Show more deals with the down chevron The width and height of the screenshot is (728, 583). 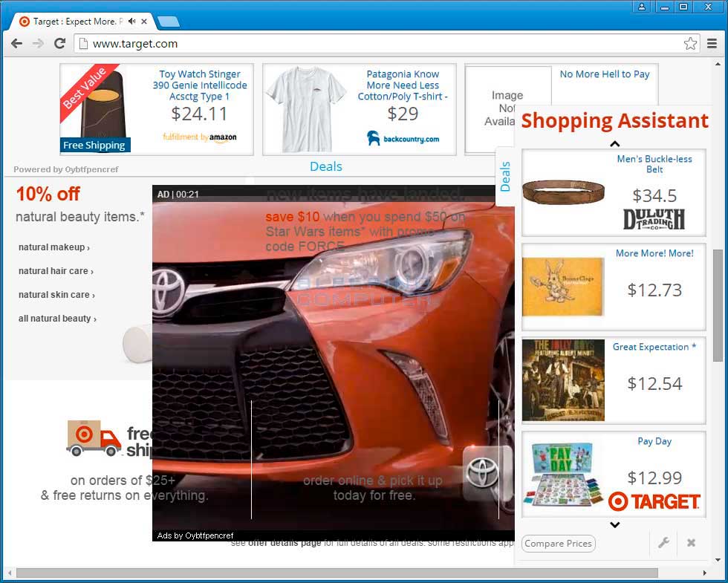[x=615, y=525]
